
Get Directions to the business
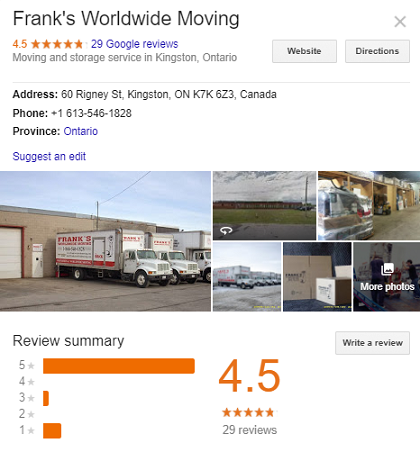click(x=377, y=51)
